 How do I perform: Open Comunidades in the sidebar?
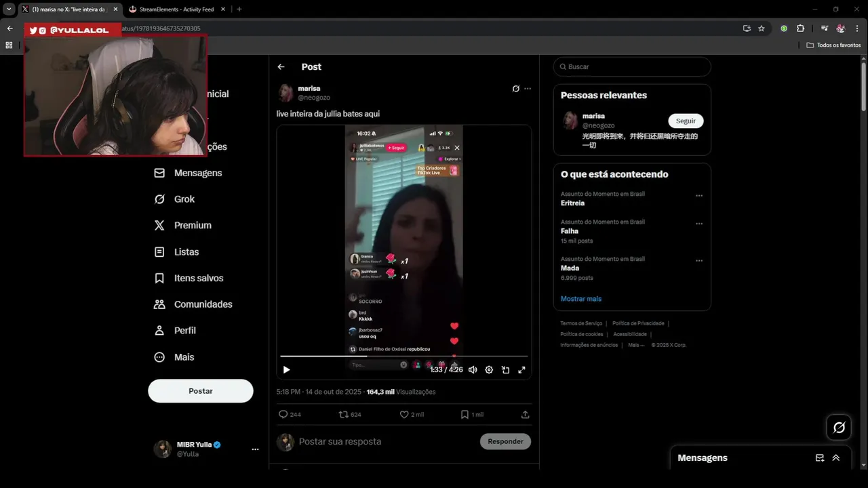(193, 304)
